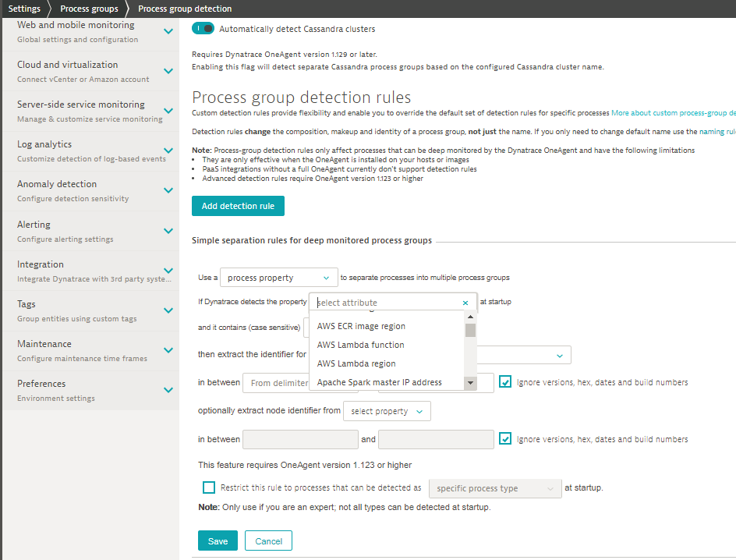Clear the select attribute field with X icon
Viewport: 736px width, 560px height.
pos(465,303)
